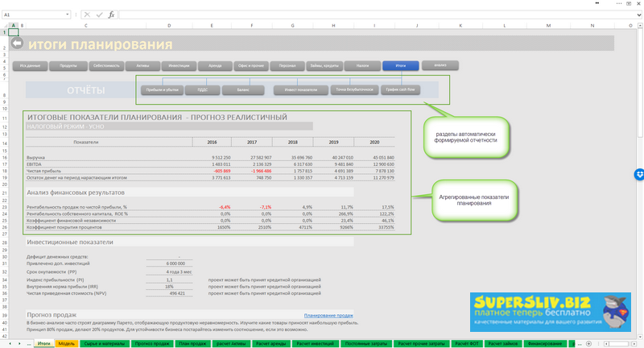Switch to the Модель sheet tab
The width and height of the screenshot is (644, 348).
click(67, 343)
